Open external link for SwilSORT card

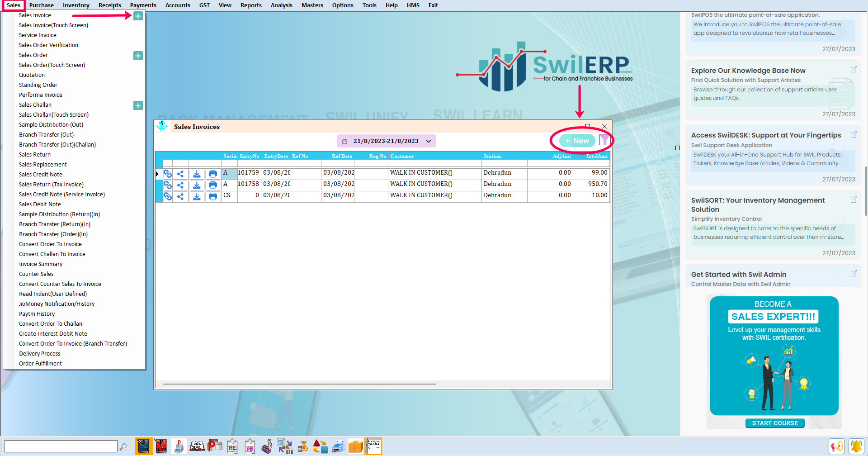point(854,200)
